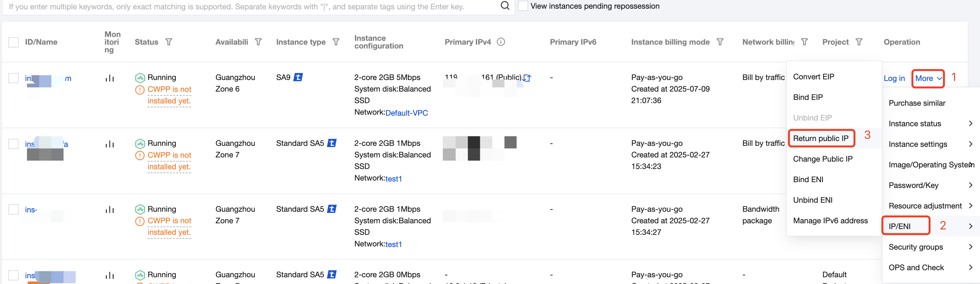Click the search magnifier icon
Viewport: 980px width, 284px height.
pos(504,6)
